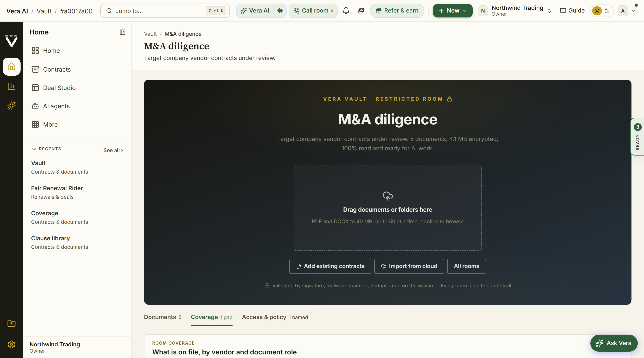Collapse the Recents section chevron
This screenshot has width=644, height=358.
34,149
